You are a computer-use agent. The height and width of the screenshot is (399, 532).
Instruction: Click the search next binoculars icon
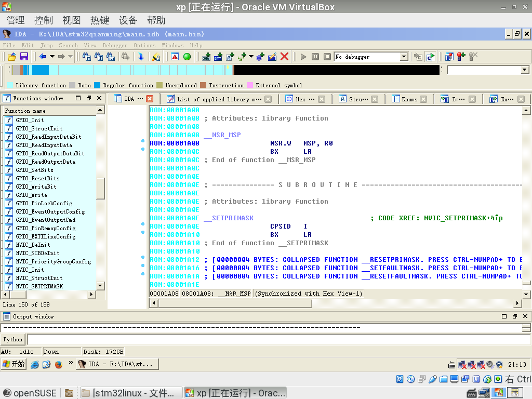pos(126,57)
